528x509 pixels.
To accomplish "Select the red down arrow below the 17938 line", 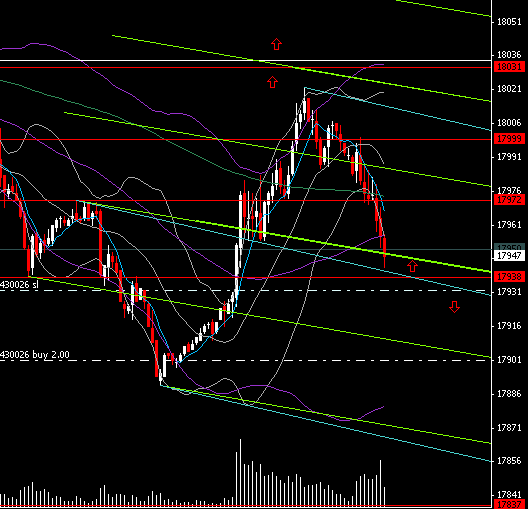I will click(454, 307).
